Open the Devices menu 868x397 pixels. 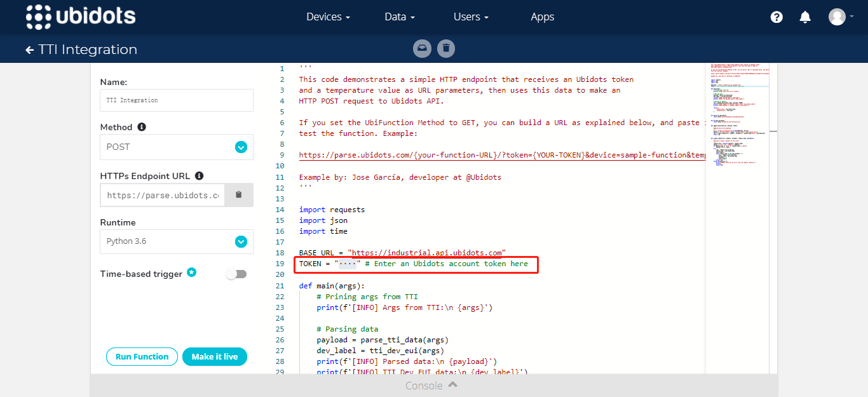pyautogui.click(x=328, y=17)
